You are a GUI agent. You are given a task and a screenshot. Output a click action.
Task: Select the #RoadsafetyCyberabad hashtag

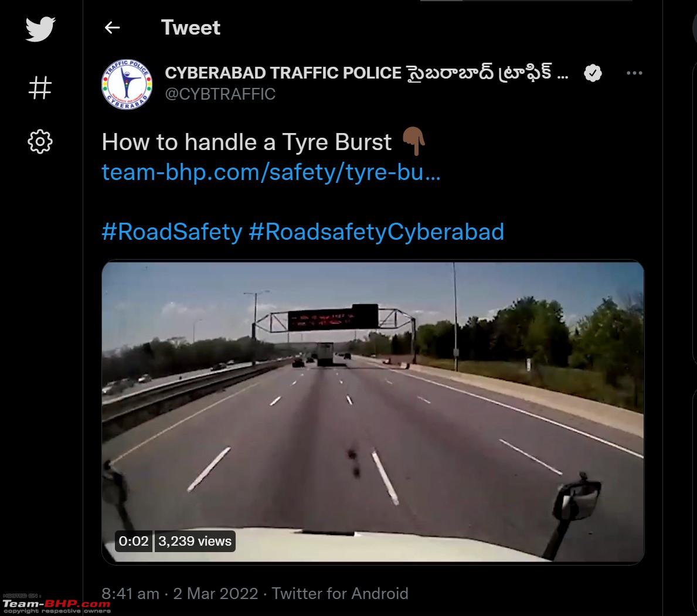click(376, 232)
